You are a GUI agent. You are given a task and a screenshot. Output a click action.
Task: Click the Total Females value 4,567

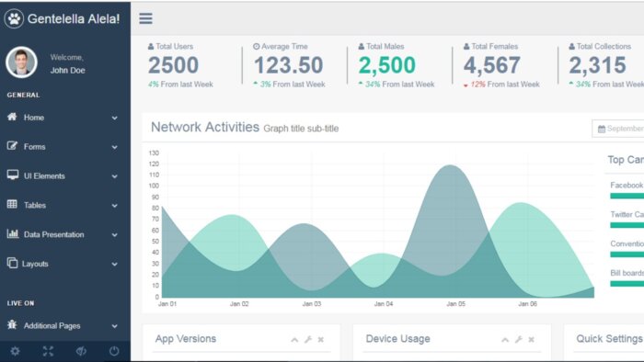(492, 65)
